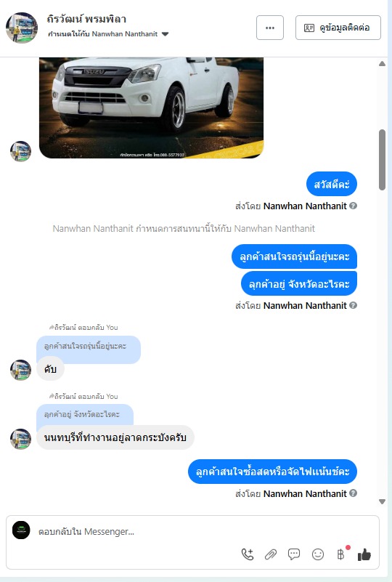Click help icon beside first Nanwhan Nanthanit
392x582 pixels.
(354, 206)
